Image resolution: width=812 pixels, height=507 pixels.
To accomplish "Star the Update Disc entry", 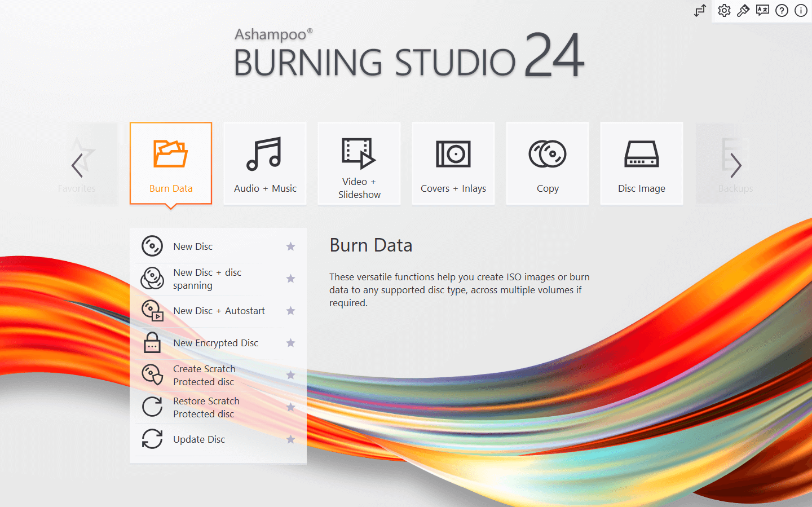I will pyautogui.click(x=290, y=439).
